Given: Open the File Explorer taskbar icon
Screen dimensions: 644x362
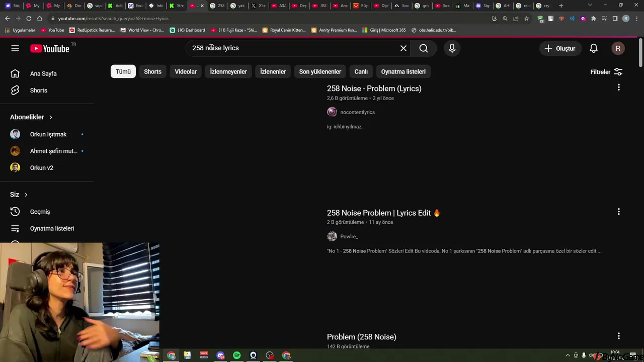Looking at the screenshot, I should (187, 355).
